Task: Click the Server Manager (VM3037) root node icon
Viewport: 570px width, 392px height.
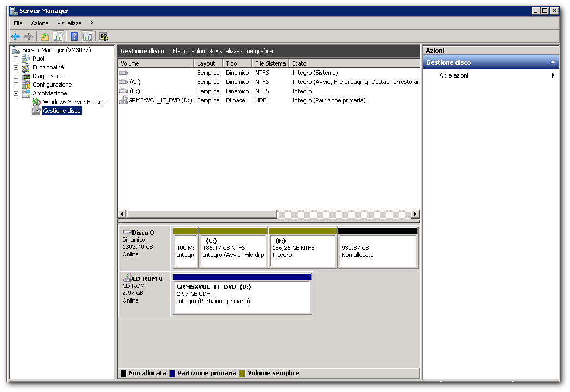Action: pos(16,50)
